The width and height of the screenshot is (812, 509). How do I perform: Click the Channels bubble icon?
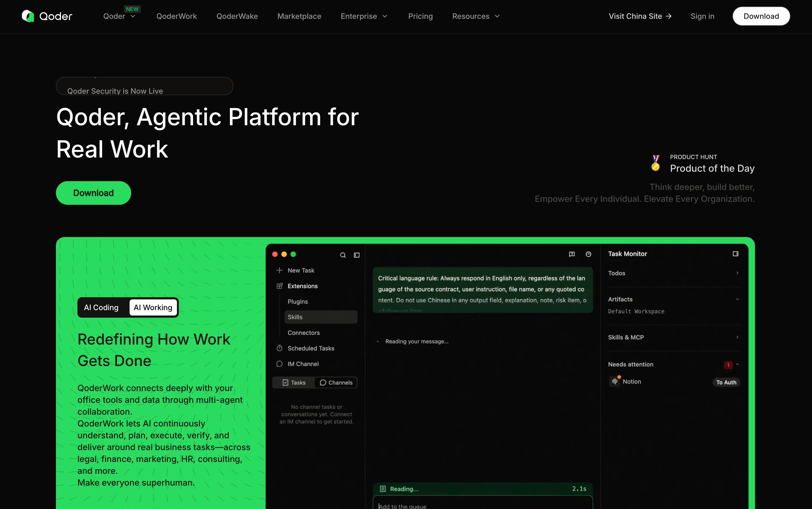pyautogui.click(x=323, y=382)
